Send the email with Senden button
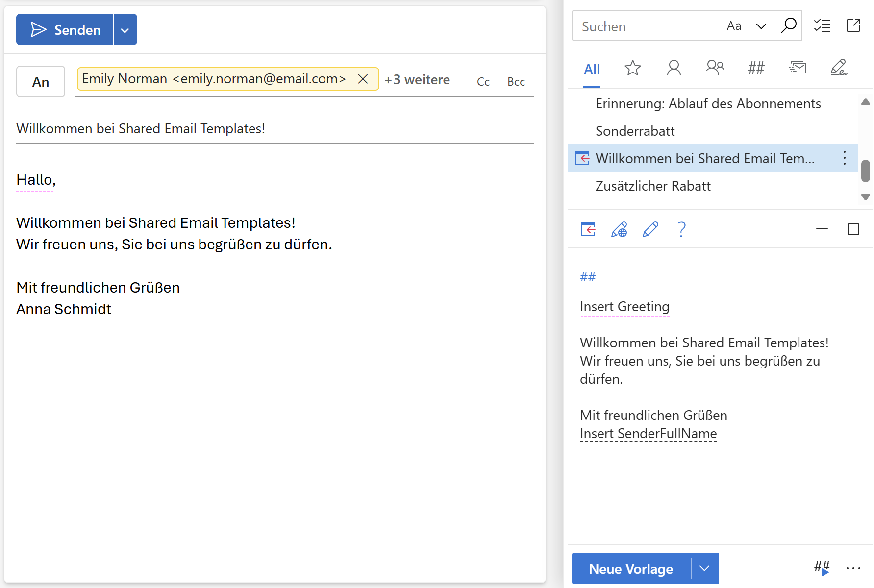This screenshot has height=588, width=874. point(65,30)
